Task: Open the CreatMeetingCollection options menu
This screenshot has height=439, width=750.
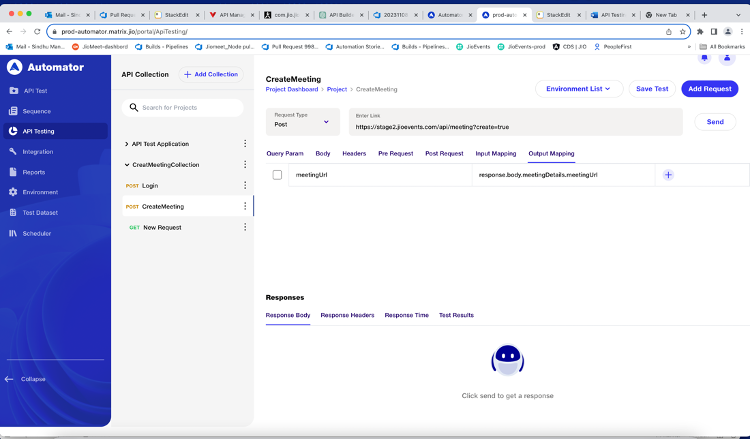Action: point(245,165)
